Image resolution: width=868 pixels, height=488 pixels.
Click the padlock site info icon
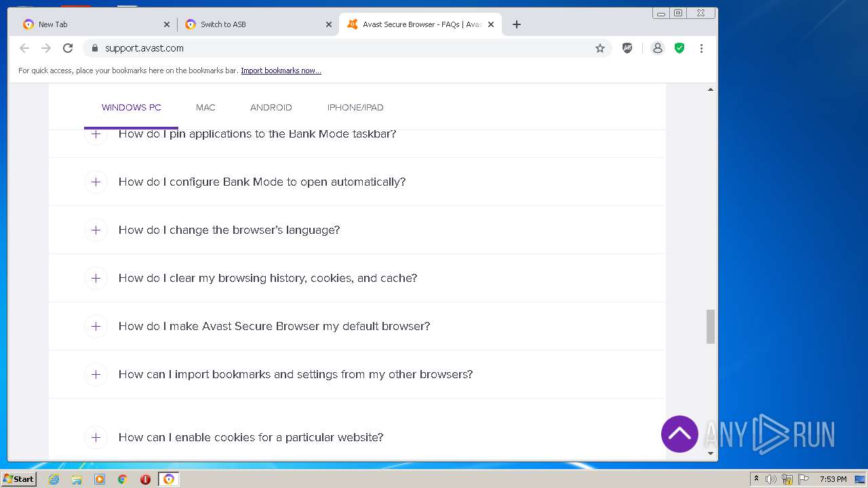tap(94, 48)
